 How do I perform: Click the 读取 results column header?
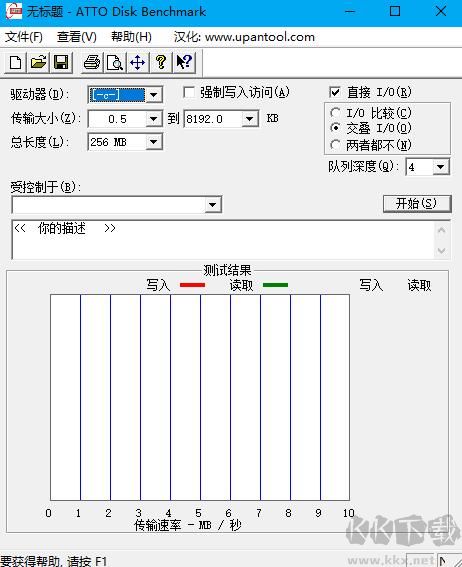point(419,285)
